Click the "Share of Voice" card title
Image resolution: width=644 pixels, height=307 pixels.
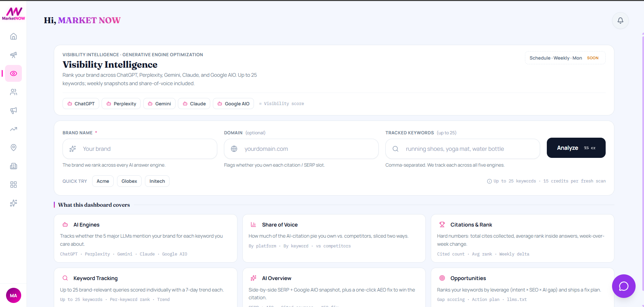280,225
